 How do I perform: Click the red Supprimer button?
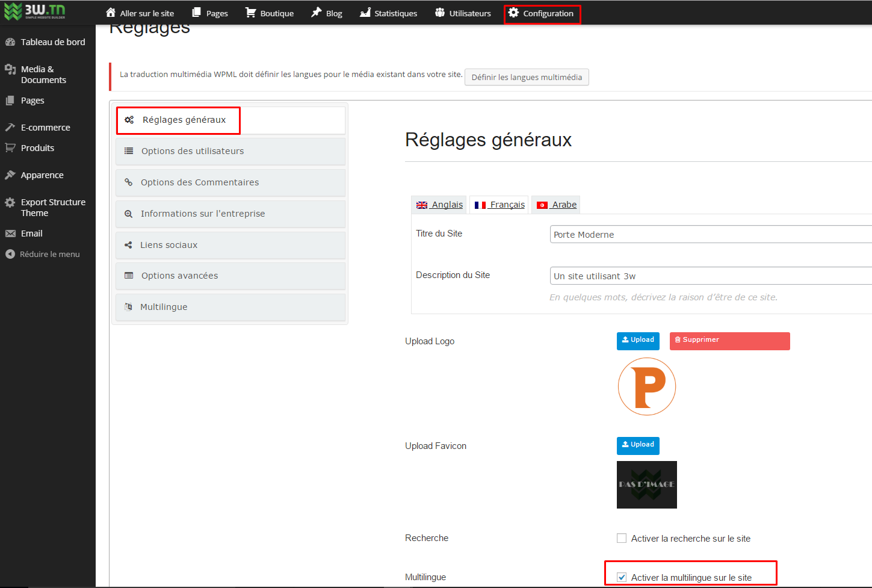(729, 341)
